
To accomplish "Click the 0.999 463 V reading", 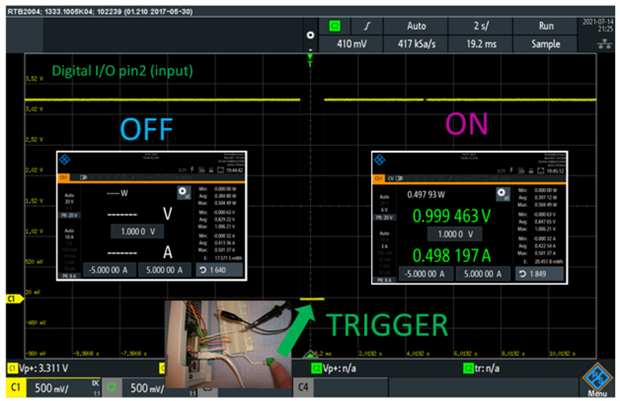I will (452, 216).
